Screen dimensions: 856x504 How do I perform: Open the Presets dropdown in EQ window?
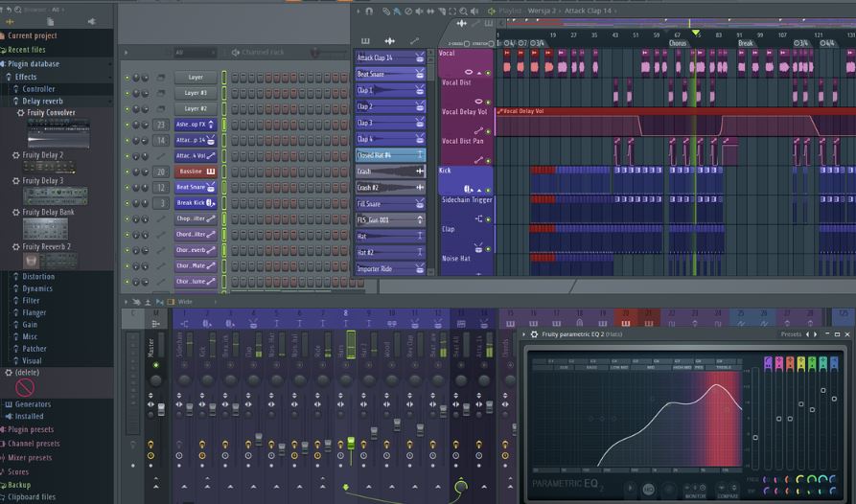[791, 334]
